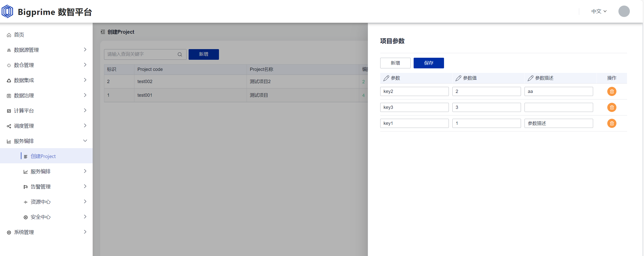
Task: Click the 安全中心 gear icon
Action: tap(26, 217)
